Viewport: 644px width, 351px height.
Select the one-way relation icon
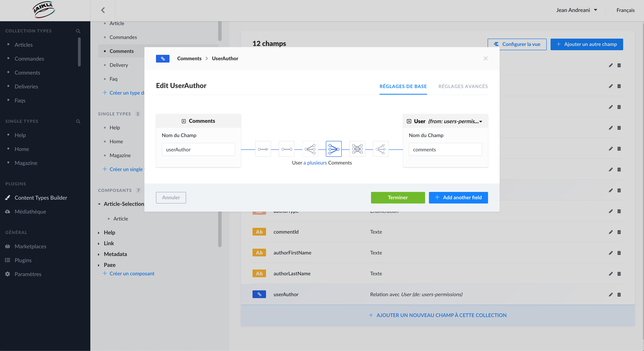[263, 149]
